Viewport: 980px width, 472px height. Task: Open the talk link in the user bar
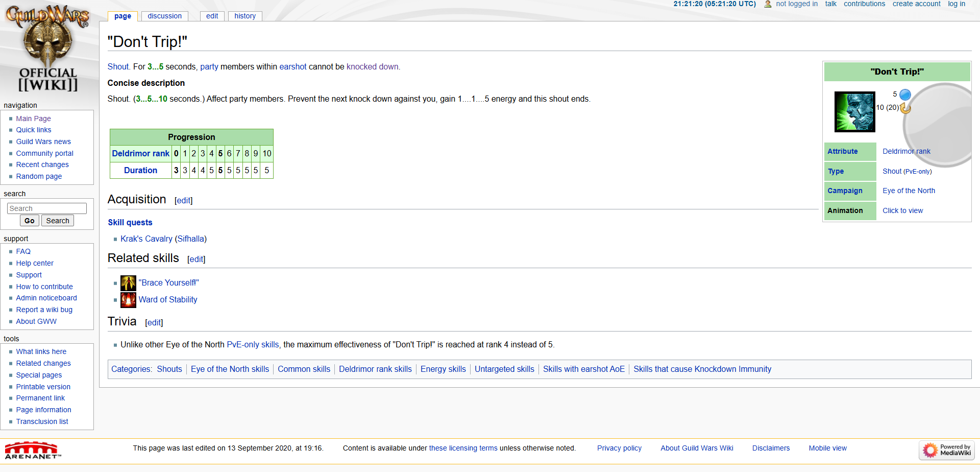[x=830, y=4]
